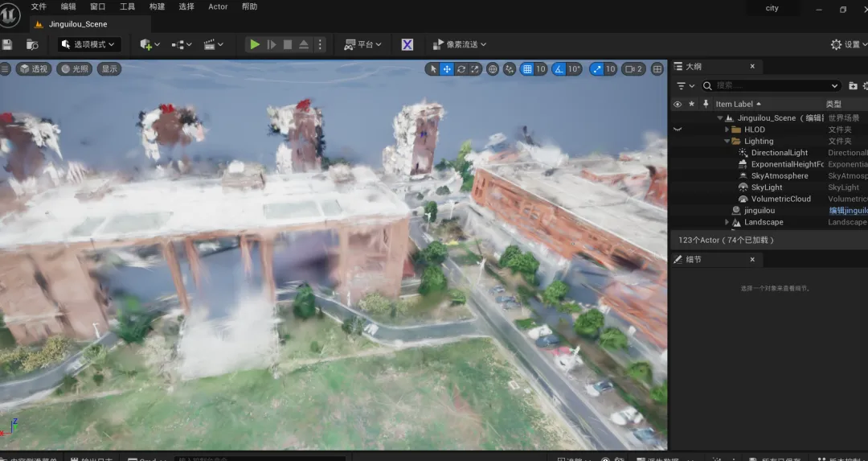Toggle grid snapping icon
The height and width of the screenshot is (461, 868).
click(527, 69)
